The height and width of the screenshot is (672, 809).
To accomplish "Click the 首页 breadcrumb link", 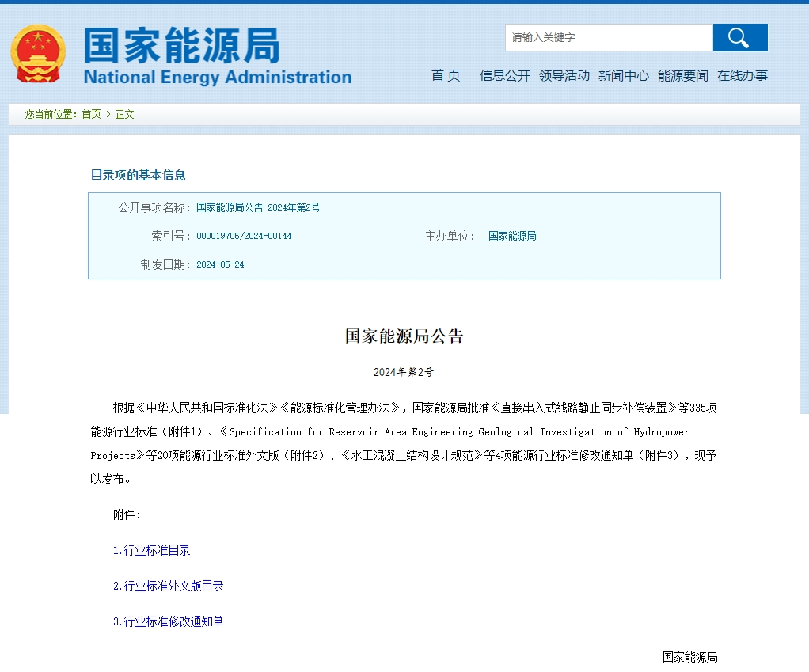I will click(x=91, y=114).
